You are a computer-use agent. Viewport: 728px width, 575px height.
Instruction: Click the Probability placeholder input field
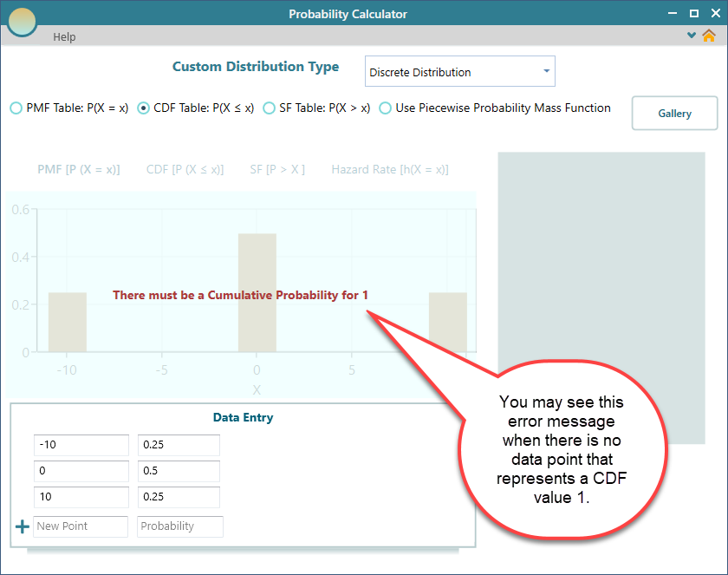(x=179, y=526)
